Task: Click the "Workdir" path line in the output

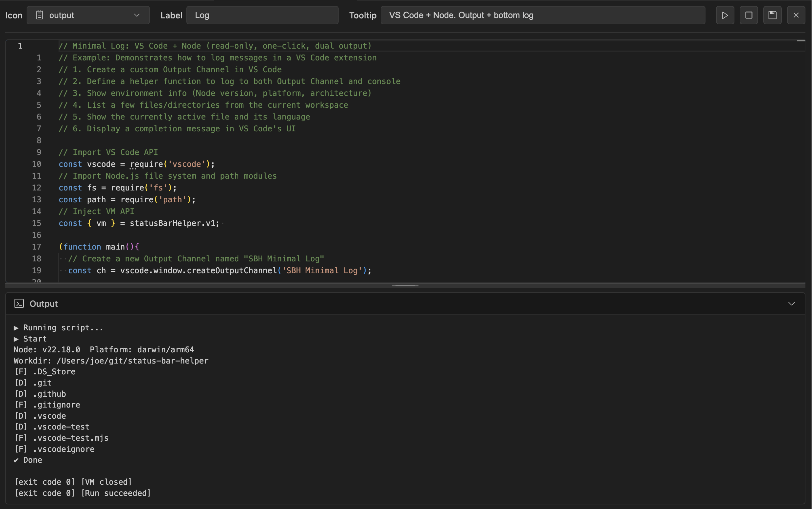Action: click(111, 361)
